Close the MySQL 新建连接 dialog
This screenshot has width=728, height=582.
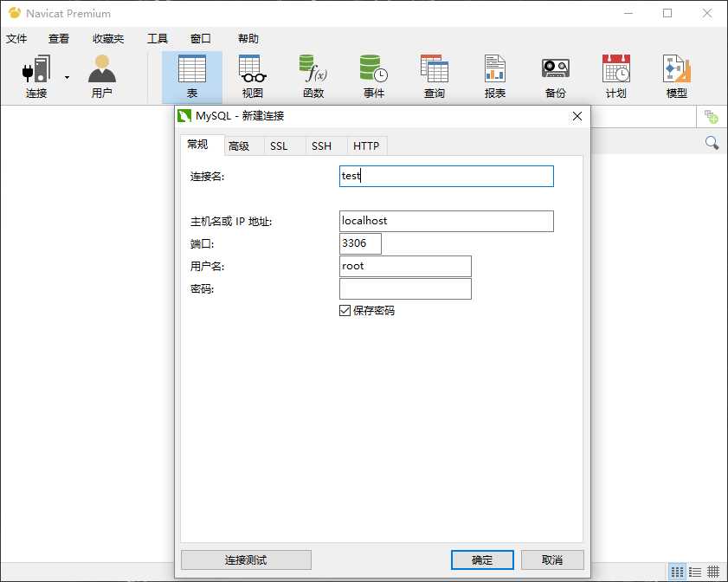pyautogui.click(x=577, y=116)
